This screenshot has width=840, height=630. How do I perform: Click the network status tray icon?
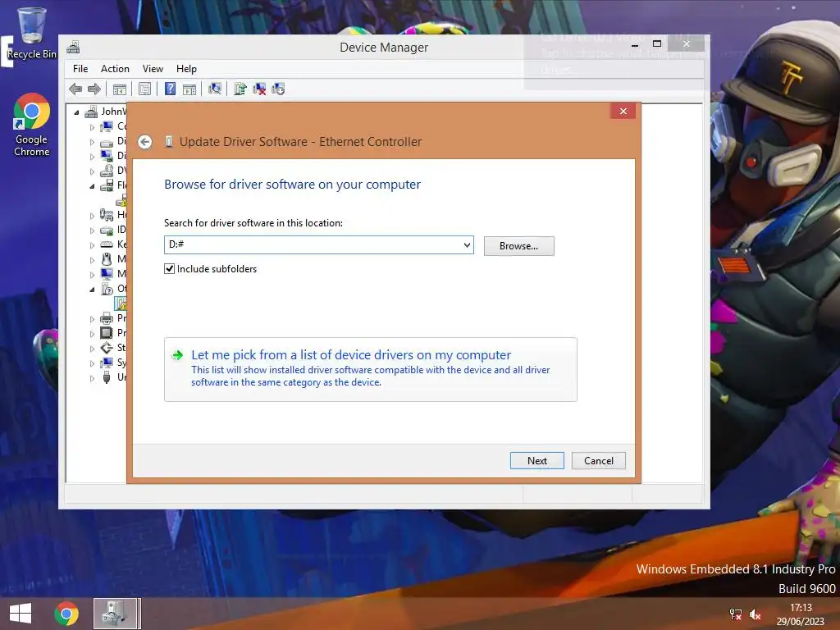(736, 614)
